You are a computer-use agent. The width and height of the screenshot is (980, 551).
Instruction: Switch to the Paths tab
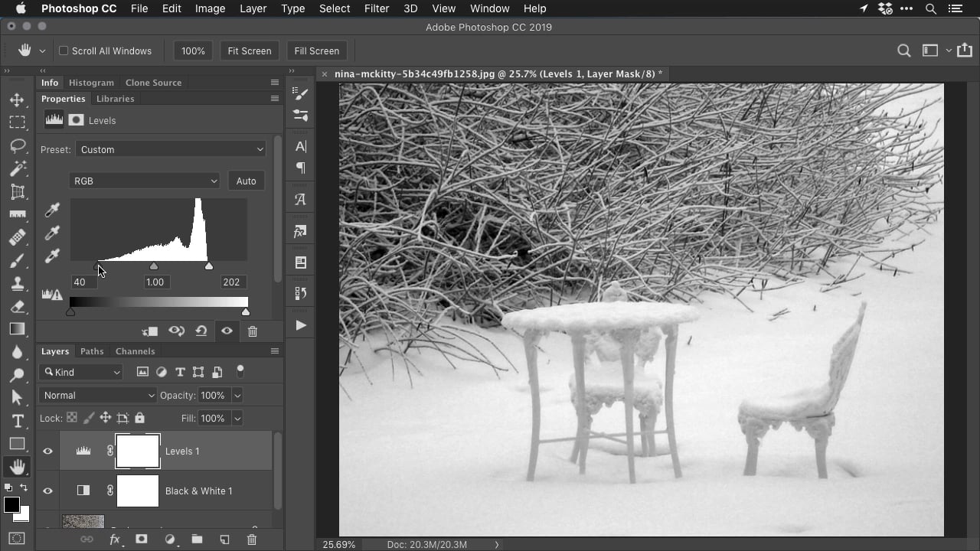point(92,351)
